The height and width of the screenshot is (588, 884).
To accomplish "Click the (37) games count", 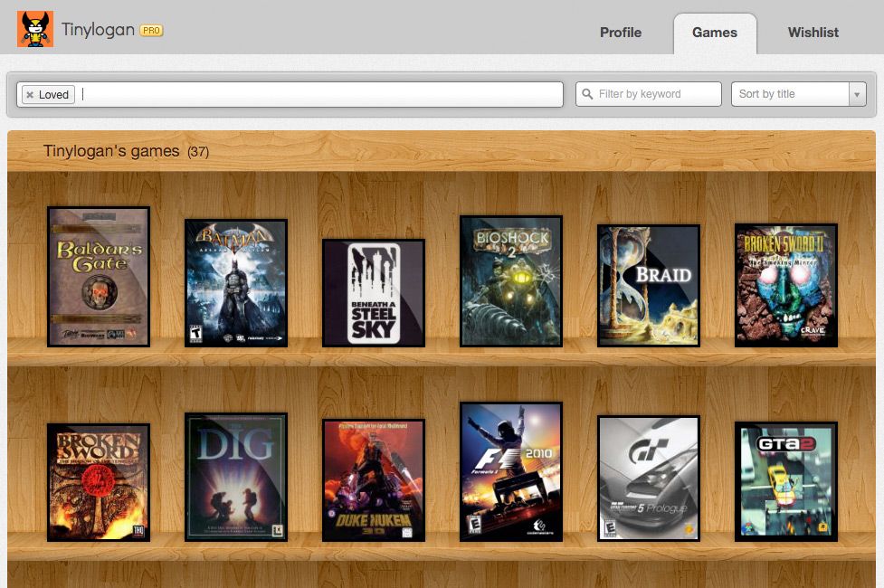I will (198, 152).
